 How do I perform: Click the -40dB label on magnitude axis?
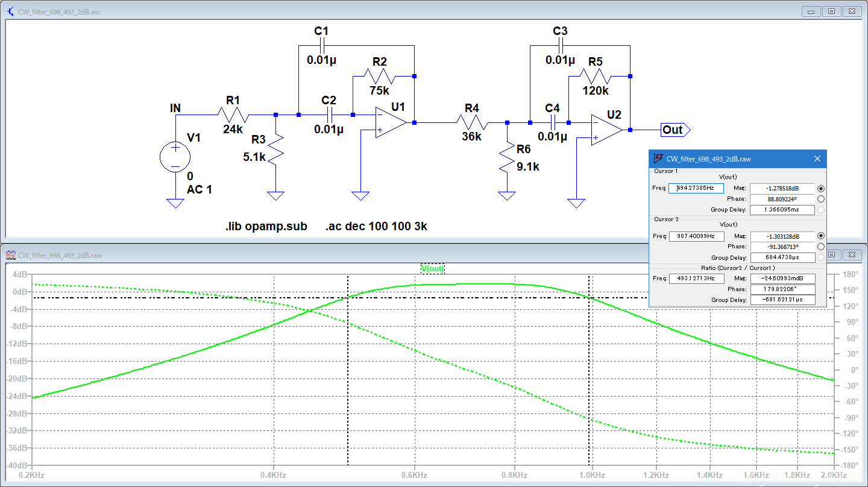pos(17,466)
